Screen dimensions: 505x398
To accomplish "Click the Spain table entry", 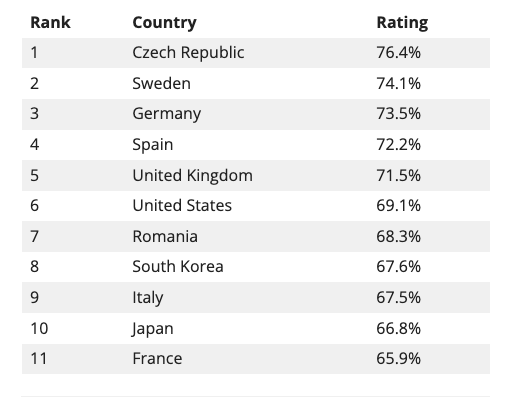I will (x=153, y=145).
